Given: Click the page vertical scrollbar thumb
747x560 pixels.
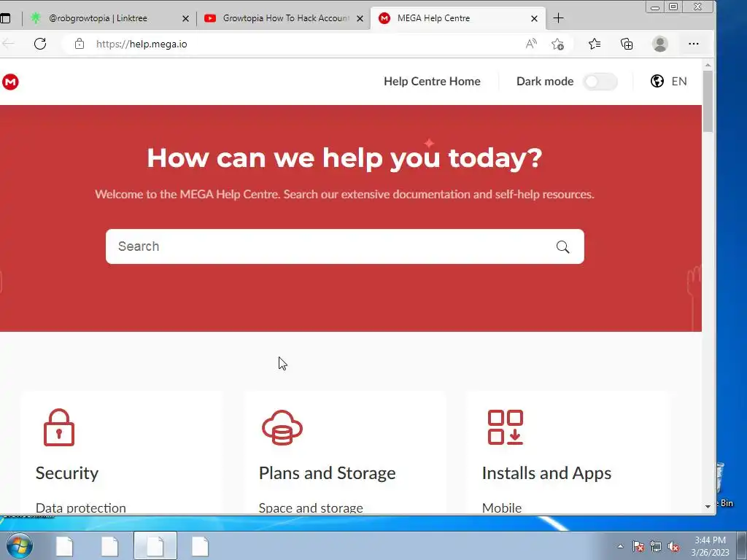Looking at the screenshot, I should click(708, 101).
